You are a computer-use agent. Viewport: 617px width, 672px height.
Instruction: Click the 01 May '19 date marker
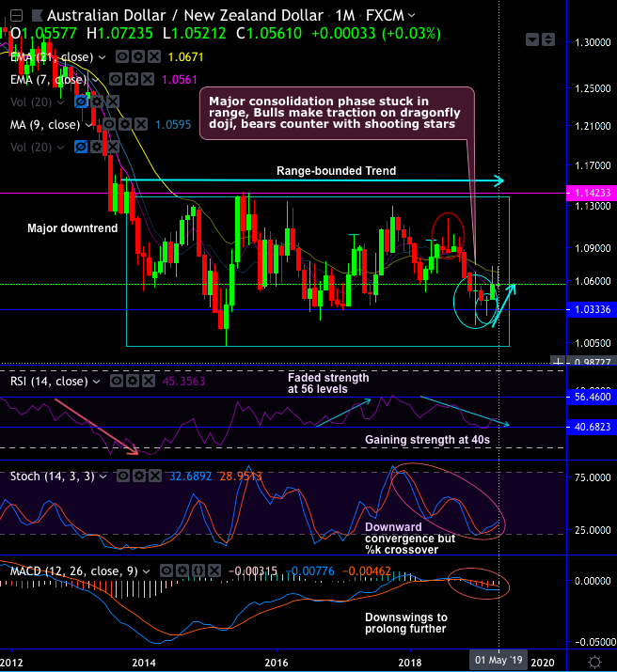498,660
